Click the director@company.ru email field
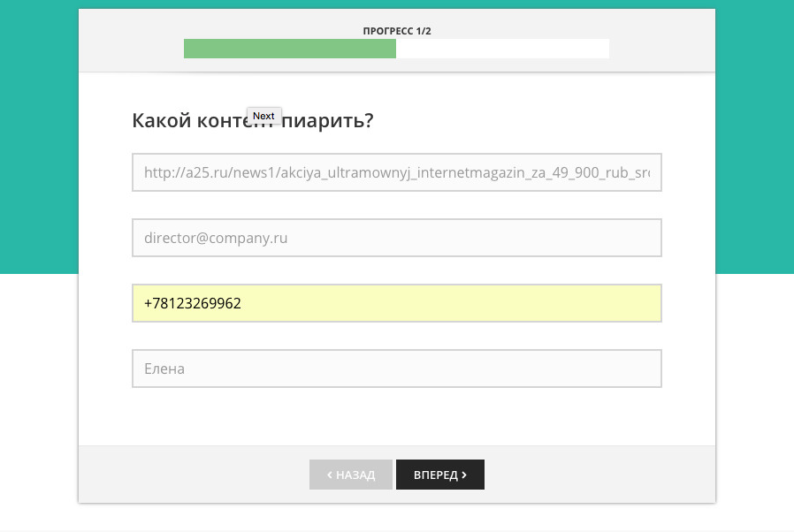This screenshot has width=794, height=532. [397, 238]
